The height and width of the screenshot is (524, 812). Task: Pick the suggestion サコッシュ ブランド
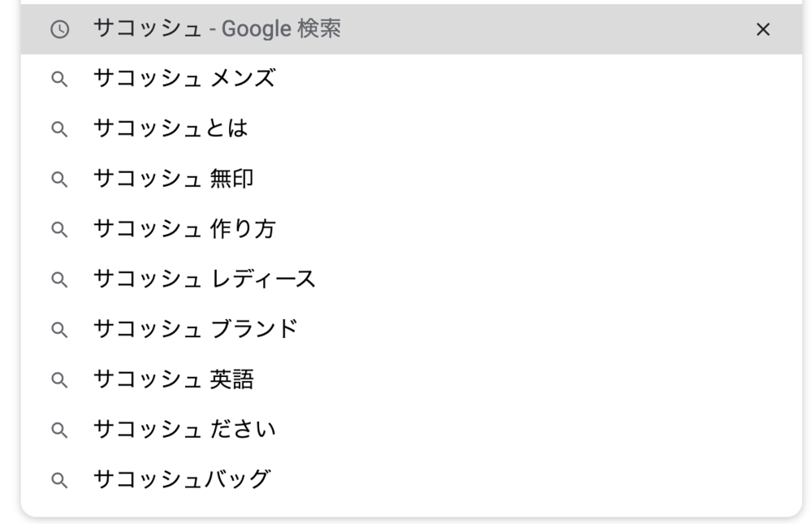pos(196,329)
